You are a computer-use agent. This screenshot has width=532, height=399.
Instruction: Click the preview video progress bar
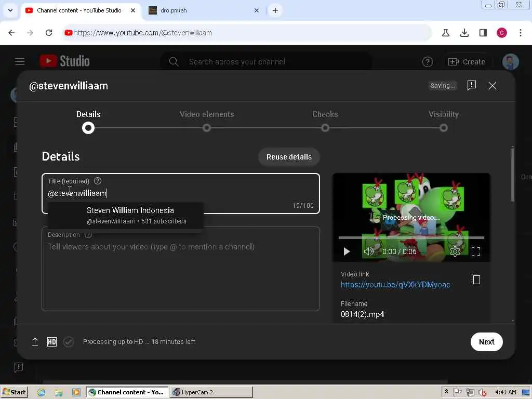(411, 238)
